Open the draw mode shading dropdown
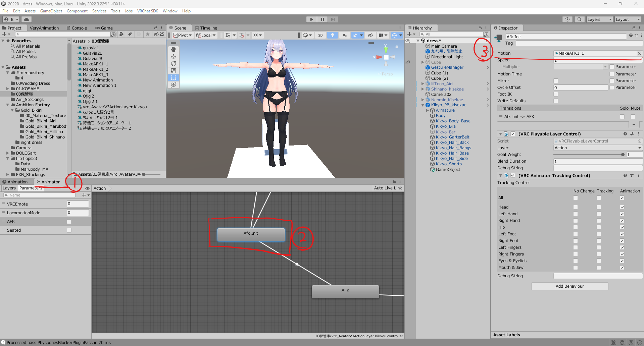 tap(307, 35)
